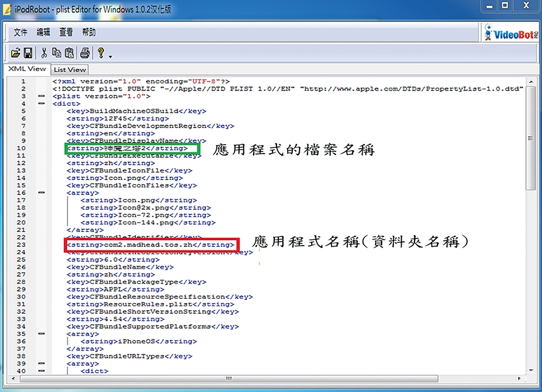Click the vertical scrollbar down arrow
This screenshot has width=542, height=392.
coord(531,370)
